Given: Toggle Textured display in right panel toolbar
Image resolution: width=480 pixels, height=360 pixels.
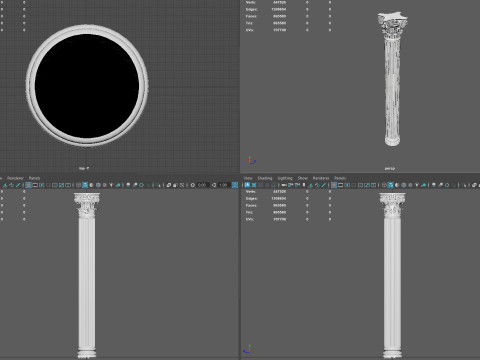Looking at the screenshot, I should tap(410, 185).
